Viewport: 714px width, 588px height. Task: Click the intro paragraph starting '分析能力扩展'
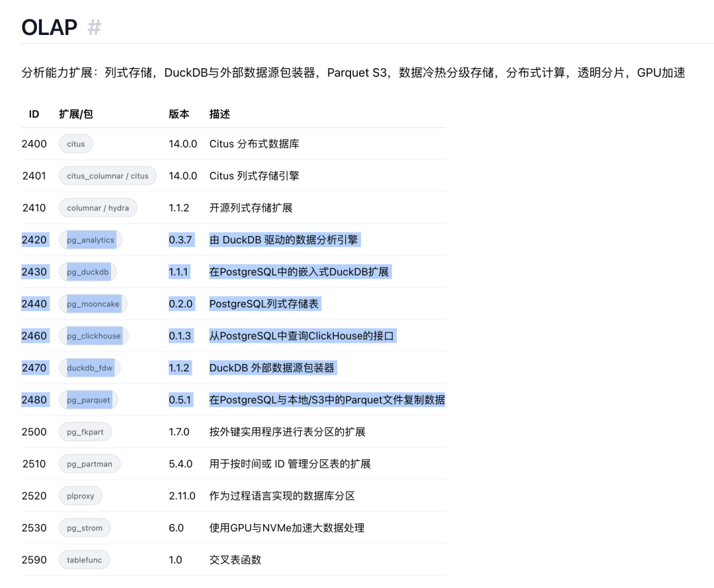[x=353, y=73]
